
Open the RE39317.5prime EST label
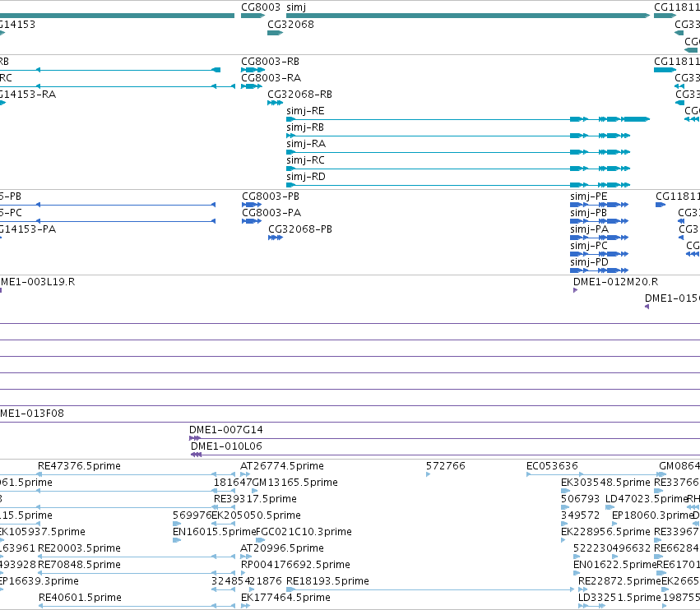pyautogui.click(x=255, y=499)
